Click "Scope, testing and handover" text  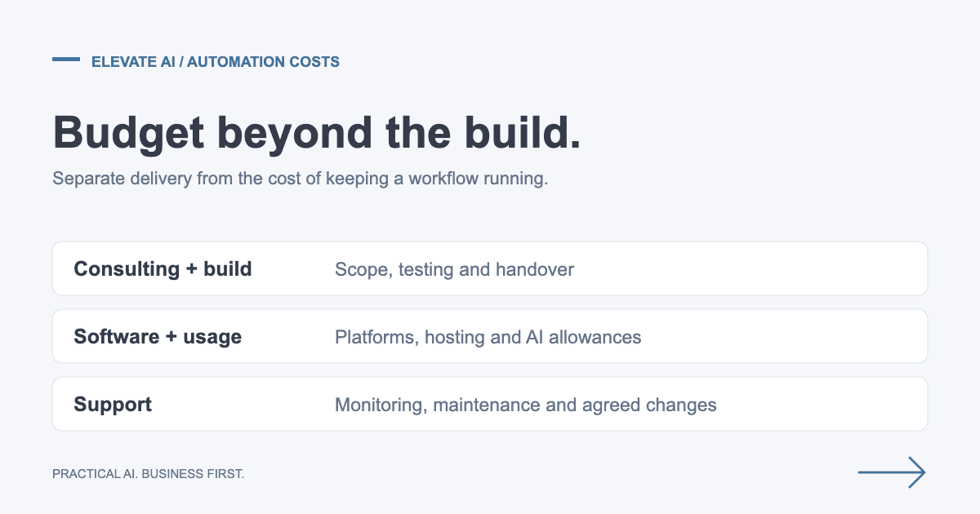pyautogui.click(x=454, y=269)
